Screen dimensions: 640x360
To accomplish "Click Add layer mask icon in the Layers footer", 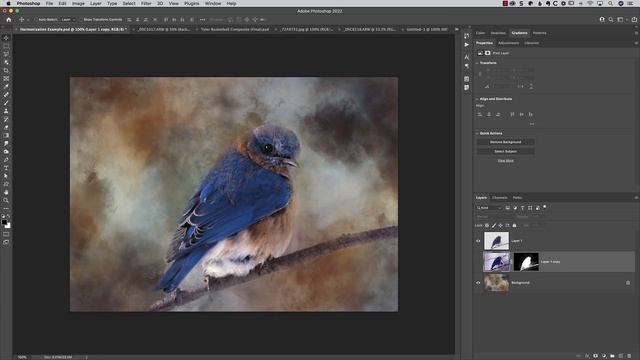I will point(596,356).
